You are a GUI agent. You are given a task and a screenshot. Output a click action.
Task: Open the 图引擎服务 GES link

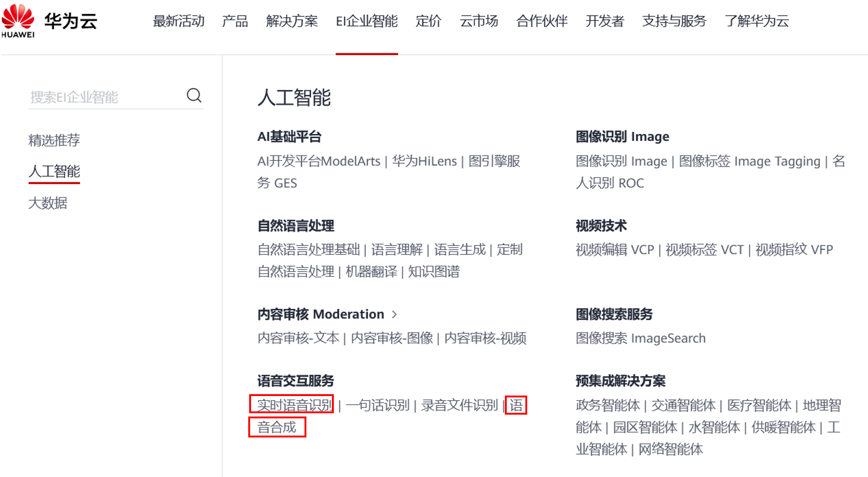(494, 161)
